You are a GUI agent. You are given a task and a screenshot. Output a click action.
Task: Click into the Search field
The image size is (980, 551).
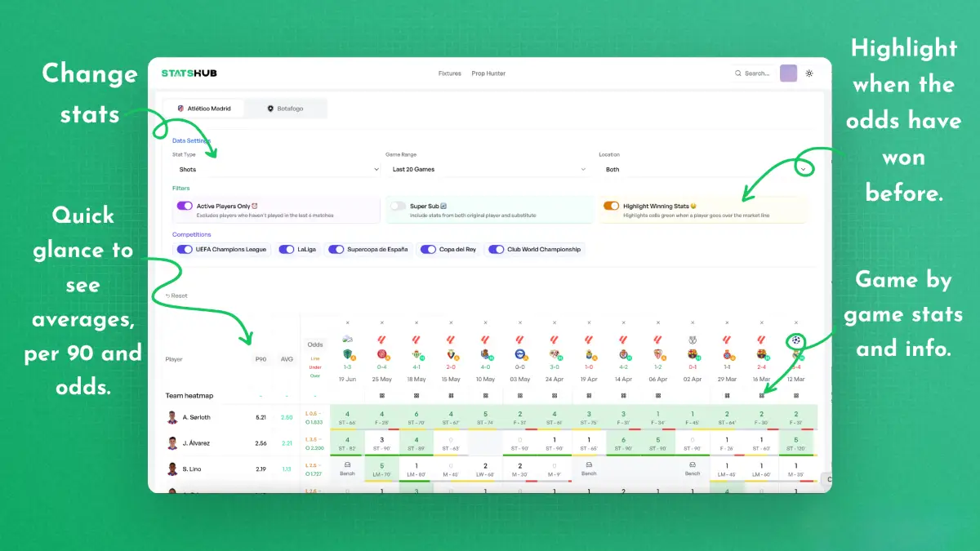(755, 73)
